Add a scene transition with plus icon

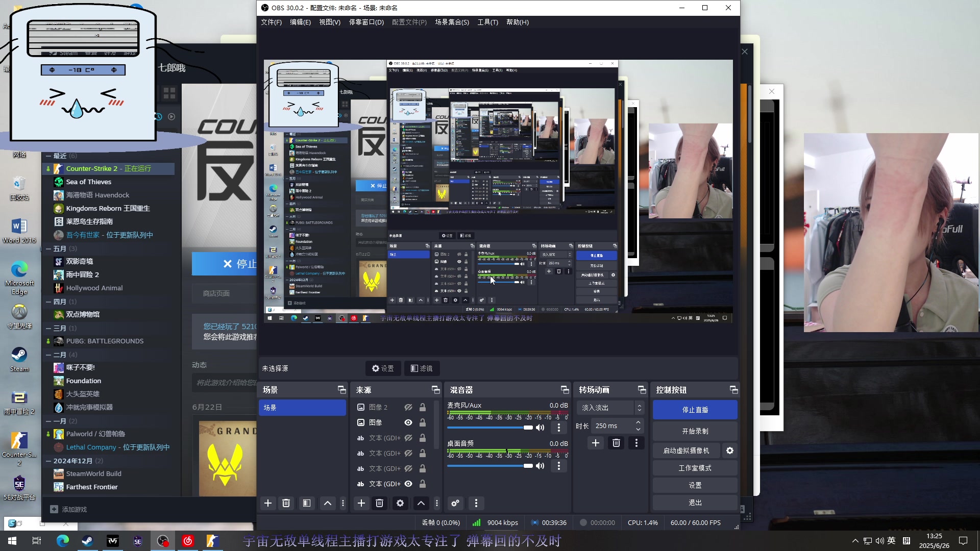pyautogui.click(x=596, y=443)
